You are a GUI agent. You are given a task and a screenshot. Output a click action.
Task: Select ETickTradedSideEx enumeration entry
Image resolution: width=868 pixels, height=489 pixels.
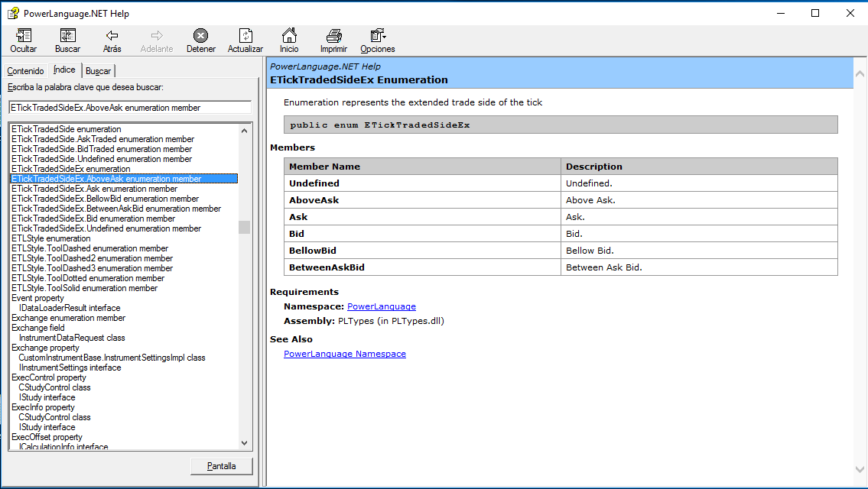pyautogui.click(x=71, y=169)
